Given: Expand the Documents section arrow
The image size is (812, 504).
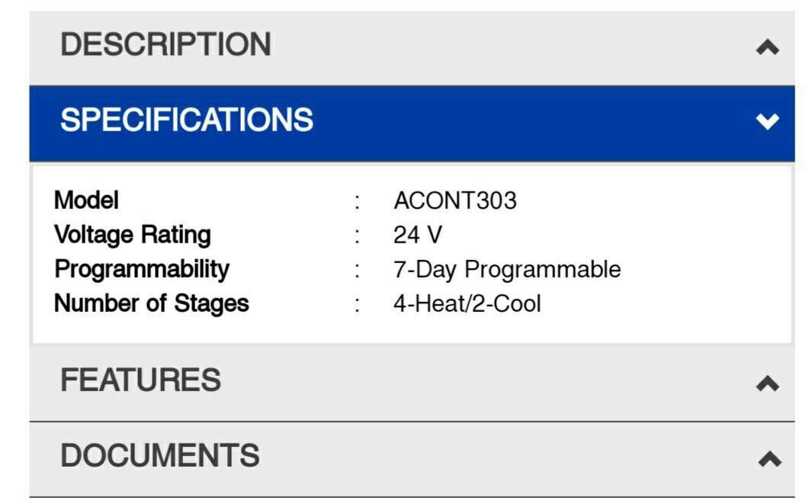Looking at the screenshot, I should [769, 459].
